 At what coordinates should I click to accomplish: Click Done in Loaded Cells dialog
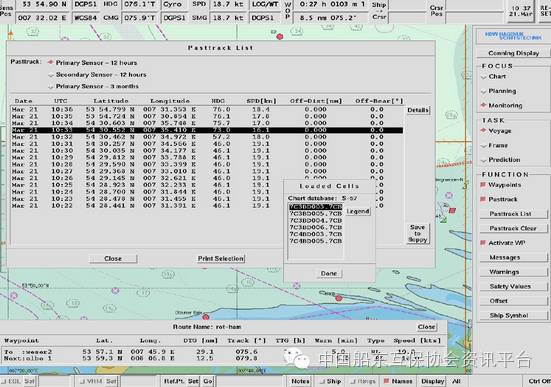[x=329, y=273]
